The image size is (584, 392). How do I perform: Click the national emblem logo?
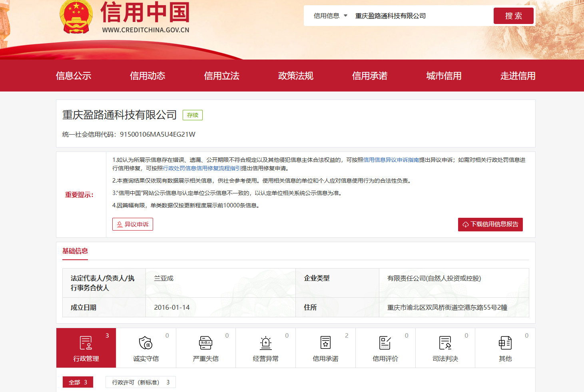pyautogui.click(x=76, y=17)
